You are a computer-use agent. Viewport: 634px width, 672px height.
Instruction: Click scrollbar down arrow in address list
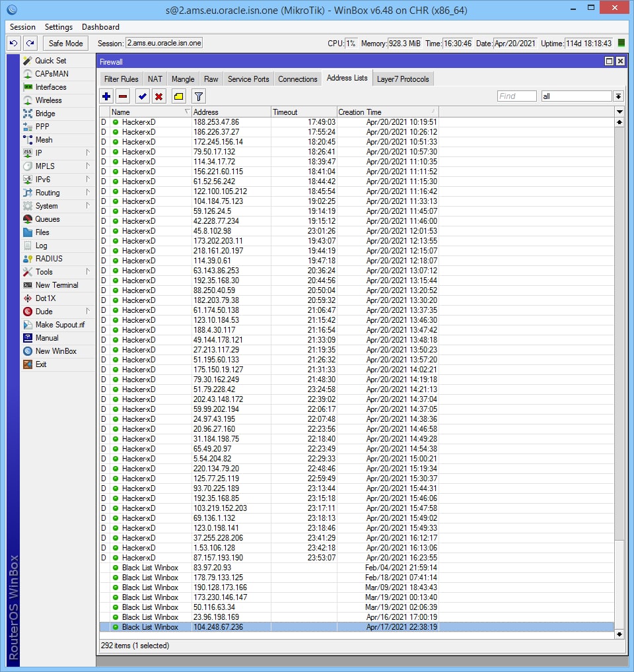tap(619, 634)
